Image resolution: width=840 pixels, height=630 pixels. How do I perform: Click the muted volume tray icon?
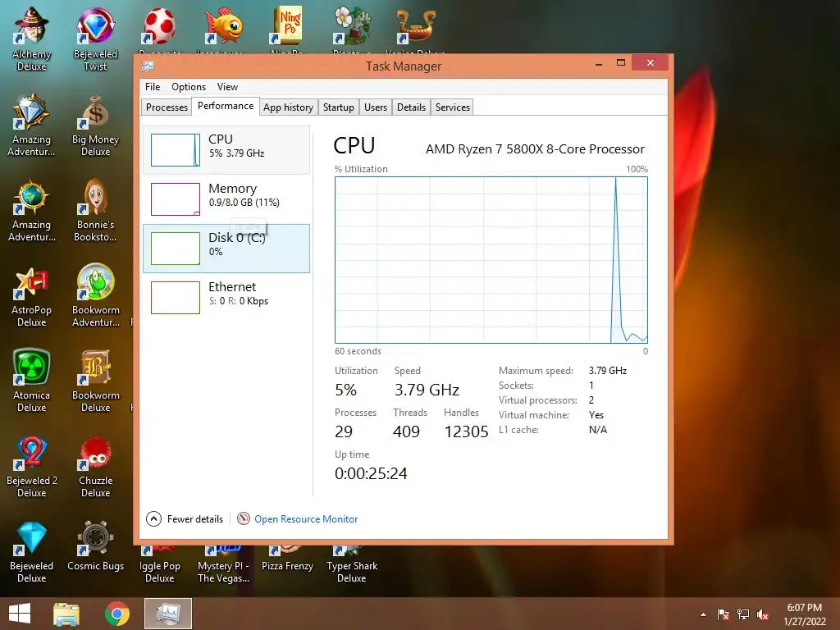pyautogui.click(x=763, y=615)
